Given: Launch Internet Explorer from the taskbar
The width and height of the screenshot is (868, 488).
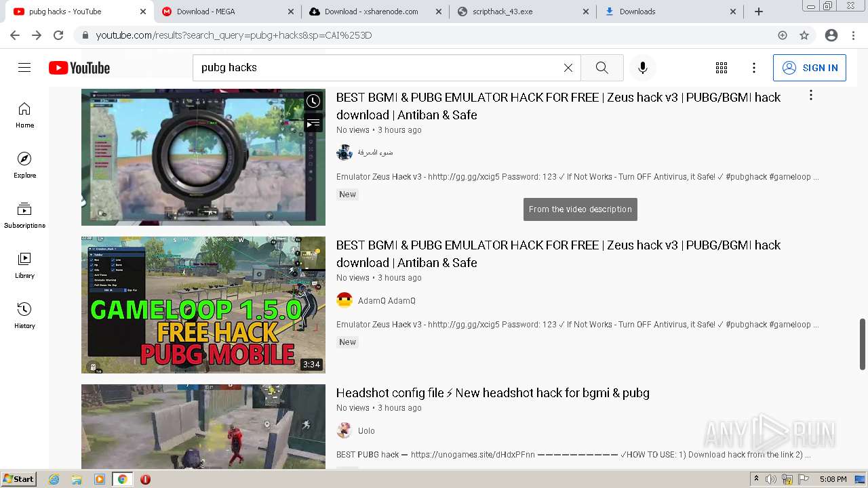Looking at the screenshot, I should coord(54,479).
